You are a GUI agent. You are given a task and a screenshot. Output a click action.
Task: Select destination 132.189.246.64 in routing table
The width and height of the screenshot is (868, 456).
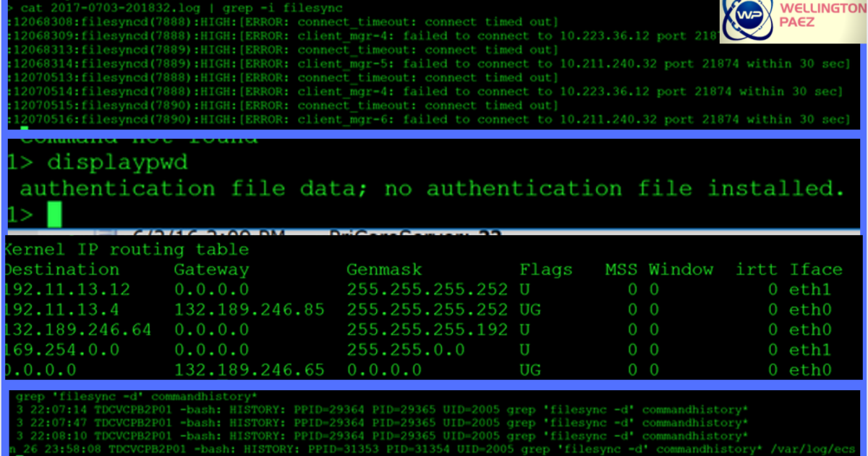[x=77, y=330]
